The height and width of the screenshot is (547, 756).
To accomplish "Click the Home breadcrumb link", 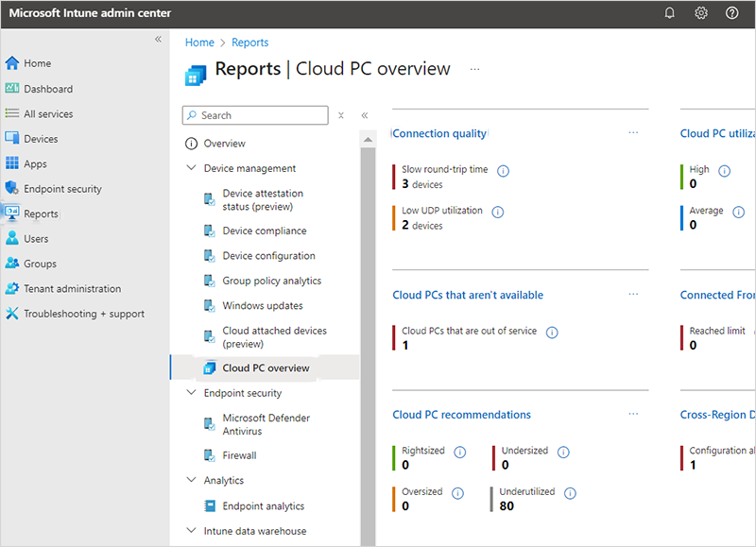I will pyautogui.click(x=199, y=43).
